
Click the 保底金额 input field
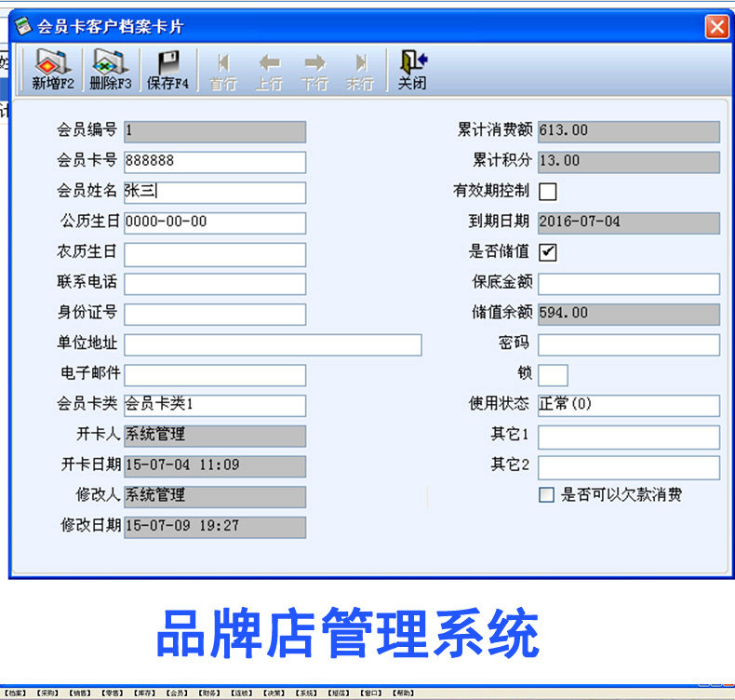pos(629,284)
